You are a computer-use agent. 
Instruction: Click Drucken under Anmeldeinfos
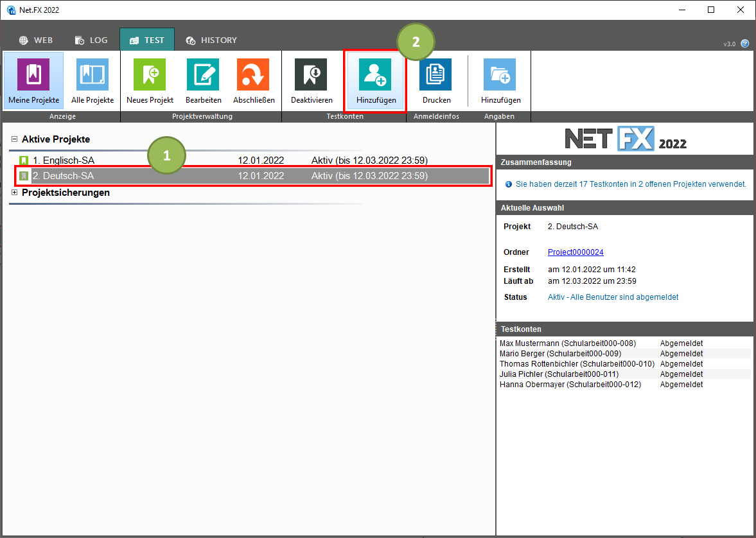pyautogui.click(x=436, y=80)
